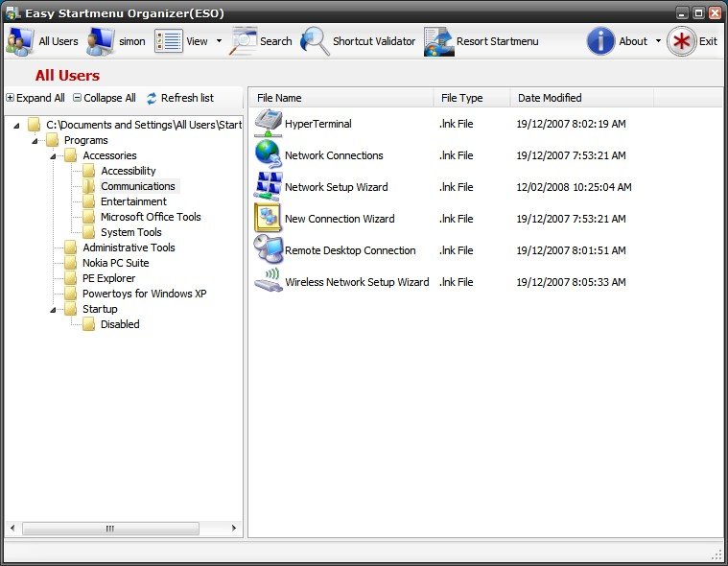
Task: Select the Entertainment folder
Action: click(133, 201)
